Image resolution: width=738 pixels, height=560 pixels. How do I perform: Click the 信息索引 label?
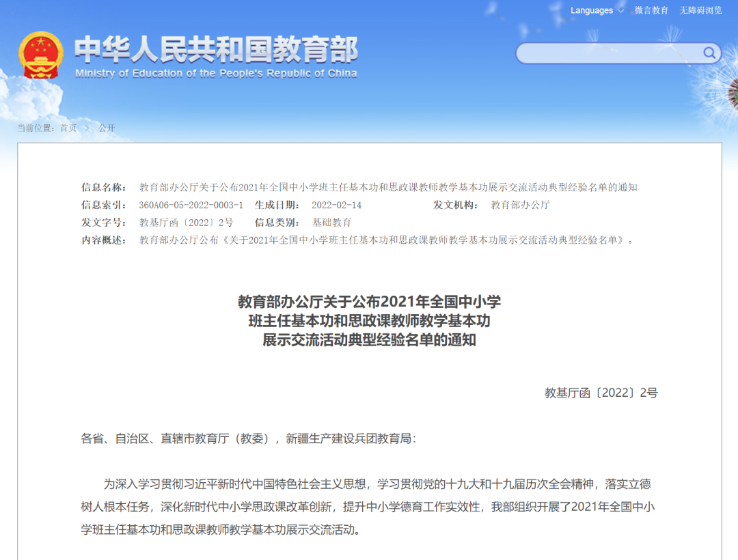click(x=104, y=205)
